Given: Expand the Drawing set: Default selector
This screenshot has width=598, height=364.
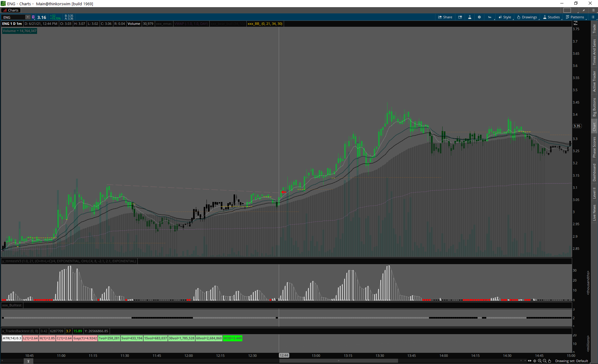Looking at the screenshot, I should pos(571,361).
